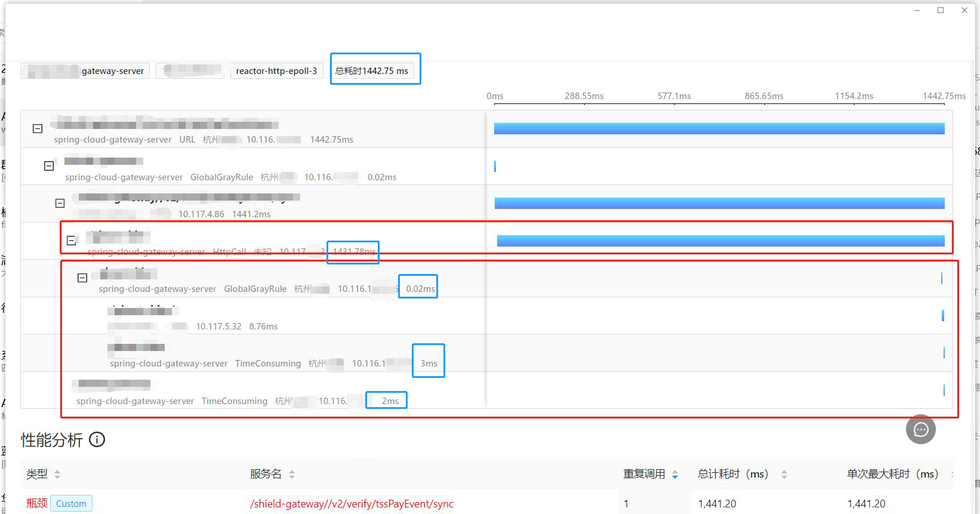Click the 1154.2ms timeline axis label
980x514 pixels.
pyautogui.click(x=854, y=96)
